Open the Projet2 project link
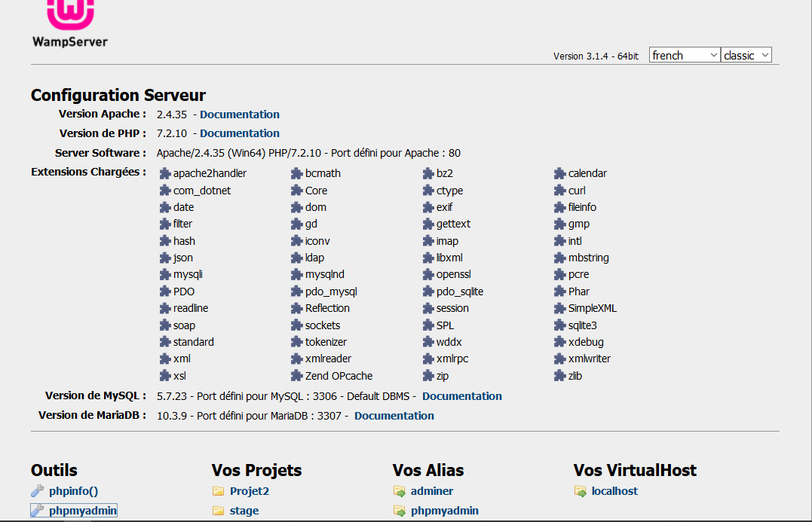812x522 pixels. click(x=250, y=491)
